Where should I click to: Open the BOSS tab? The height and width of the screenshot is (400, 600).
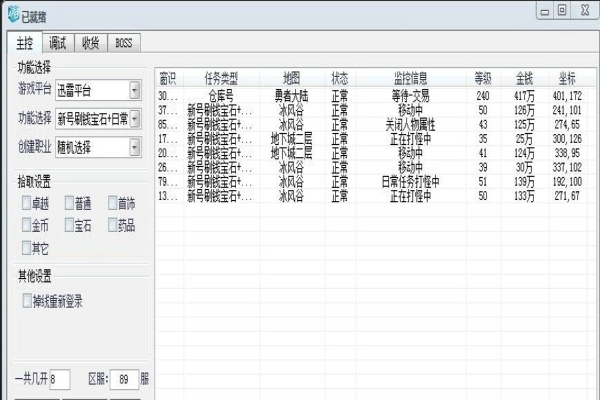click(x=124, y=43)
